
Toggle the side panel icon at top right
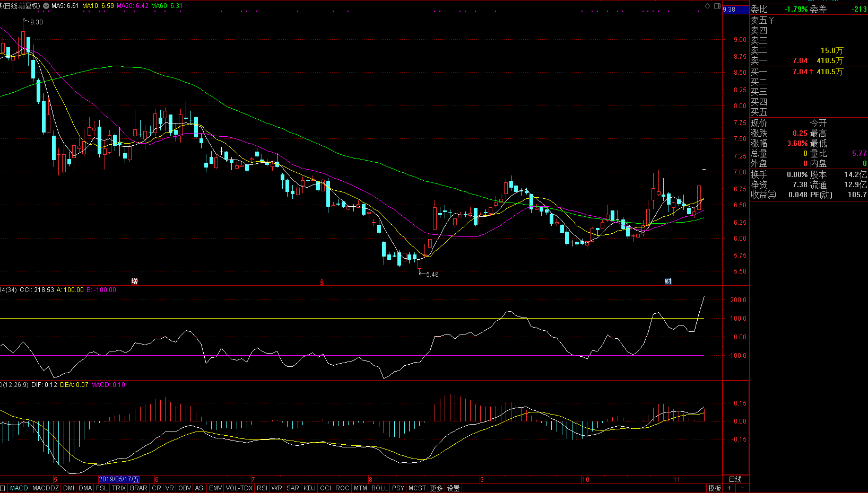click(x=717, y=6)
